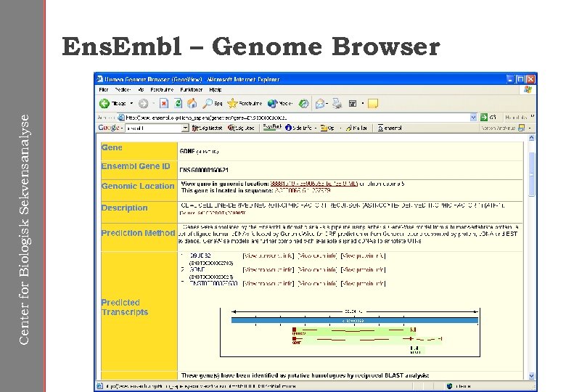
Task: Open View exon info for first transcript
Action: pyautogui.click(x=317, y=256)
